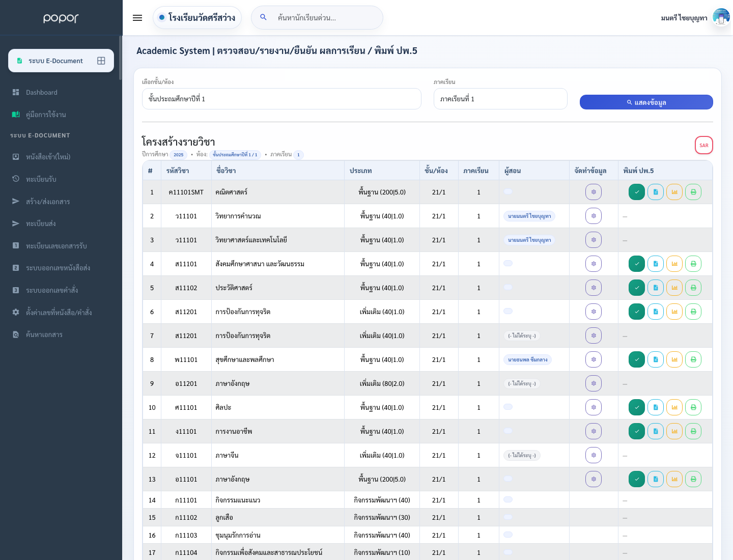Open the hamburger menu in the top bar

(137, 18)
